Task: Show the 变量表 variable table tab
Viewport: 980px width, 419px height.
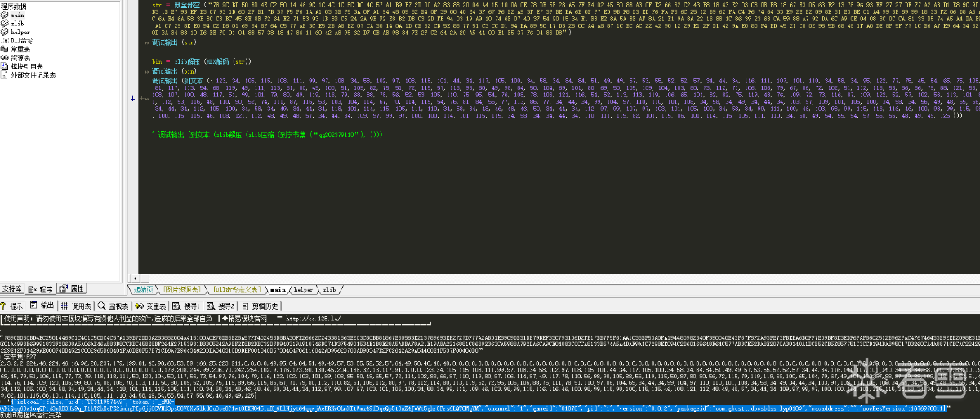Action: (x=151, y=305)
